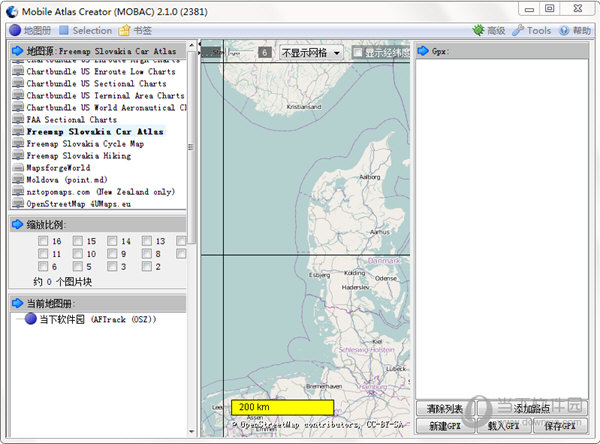Toggle the 显示经纬线 checkbox
The width and height of the screenshot is (600, 444).
357,52
